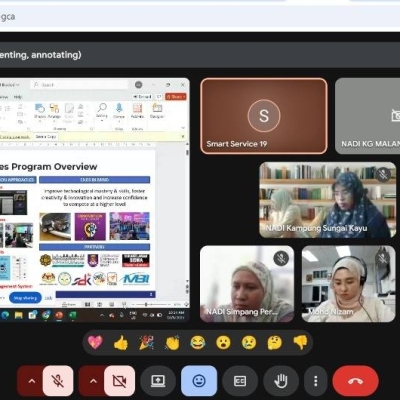Hide the emoji reactions bar

pyautogui.click(x=199, y=381)
